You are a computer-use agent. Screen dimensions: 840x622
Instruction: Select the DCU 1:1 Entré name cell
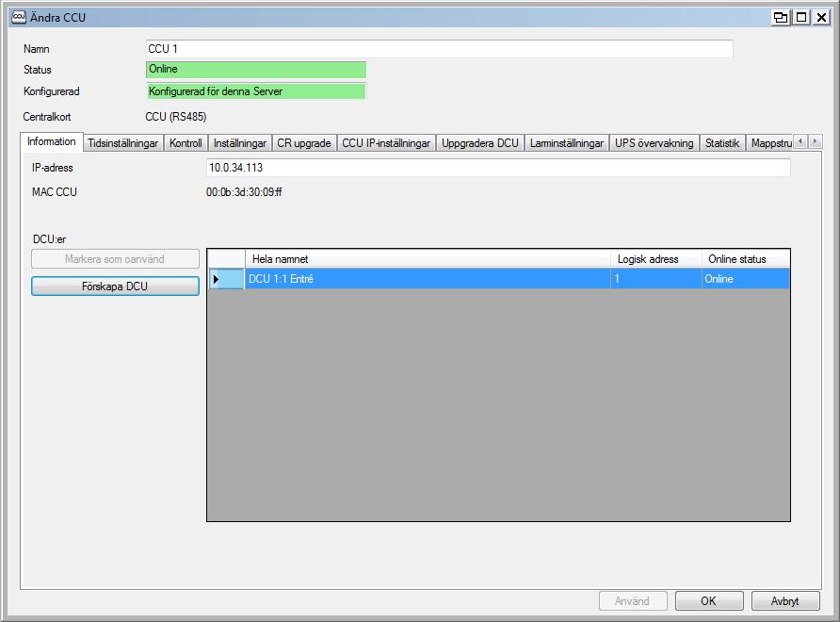pyautogui.click(x=428, y=279)
